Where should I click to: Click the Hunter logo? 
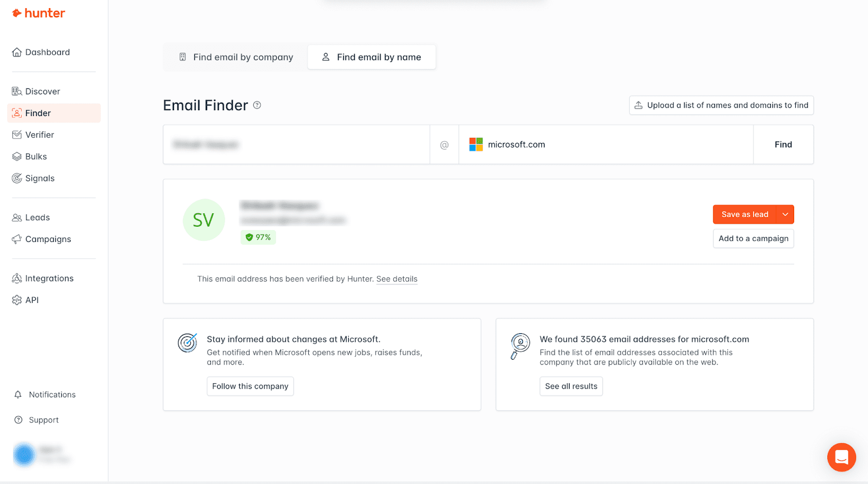pyautogui.click(x=39, y=13)
